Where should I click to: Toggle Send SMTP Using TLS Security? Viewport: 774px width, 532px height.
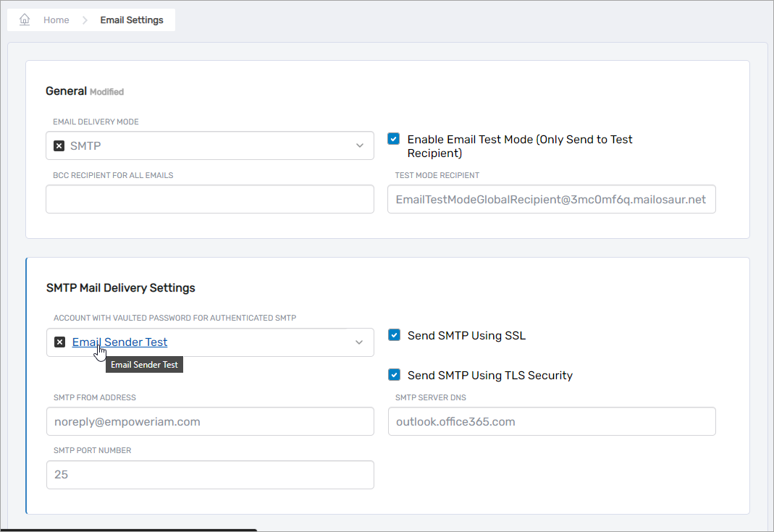[395, 375]
